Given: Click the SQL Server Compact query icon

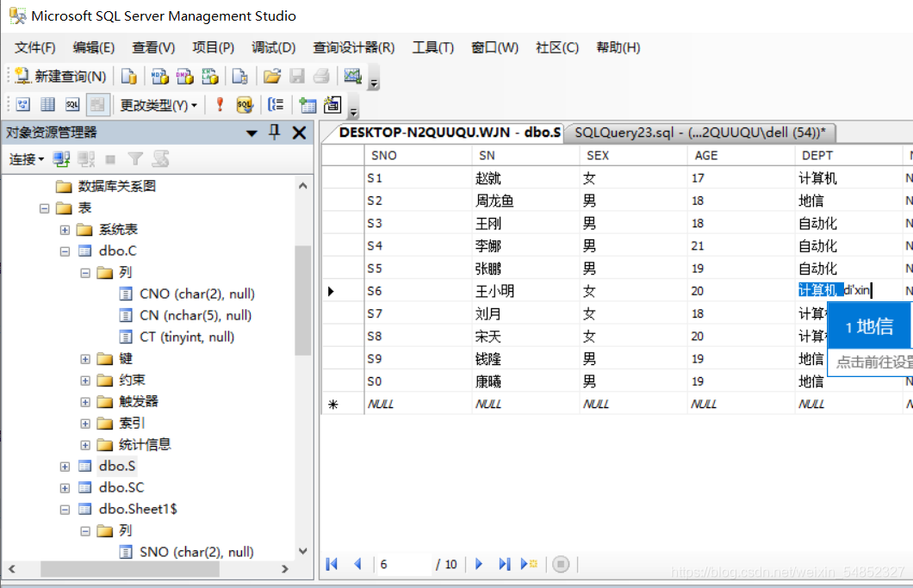Looking at the screenshot, I should tap(240, 77).
